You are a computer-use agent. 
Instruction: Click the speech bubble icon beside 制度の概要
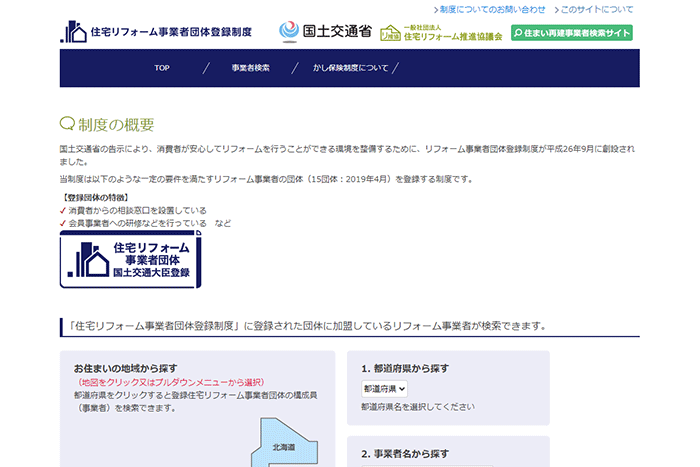pyautogui.click(x=67, y=124)
